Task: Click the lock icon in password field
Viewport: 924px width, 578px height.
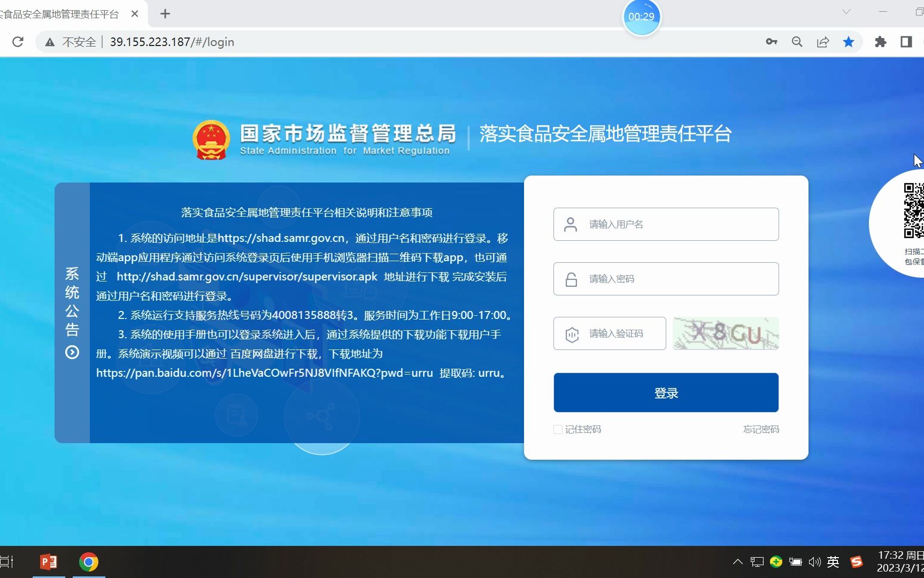Action: pyautogui.click(x=571, y=279)
